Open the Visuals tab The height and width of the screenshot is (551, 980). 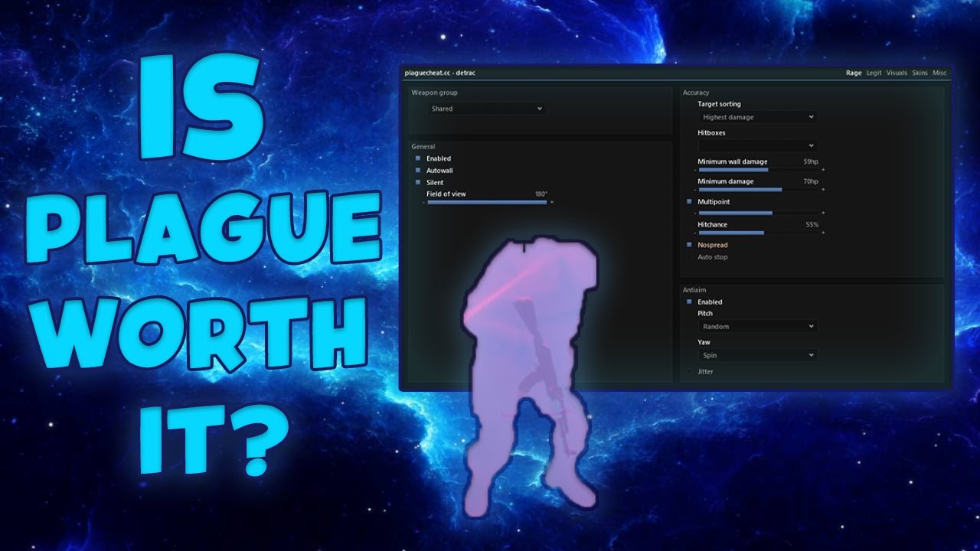[x=897, y=73]
